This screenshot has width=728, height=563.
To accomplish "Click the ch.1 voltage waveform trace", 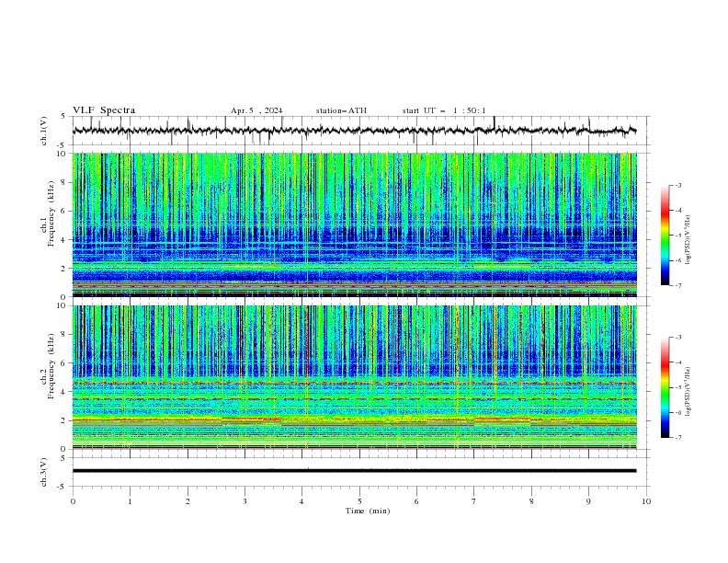I will click(355, 131).
